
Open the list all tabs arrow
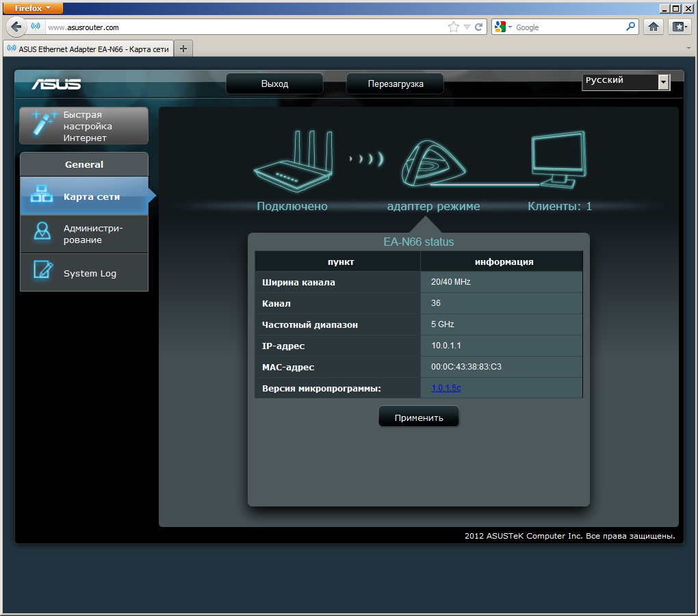(x=688, y=48)
